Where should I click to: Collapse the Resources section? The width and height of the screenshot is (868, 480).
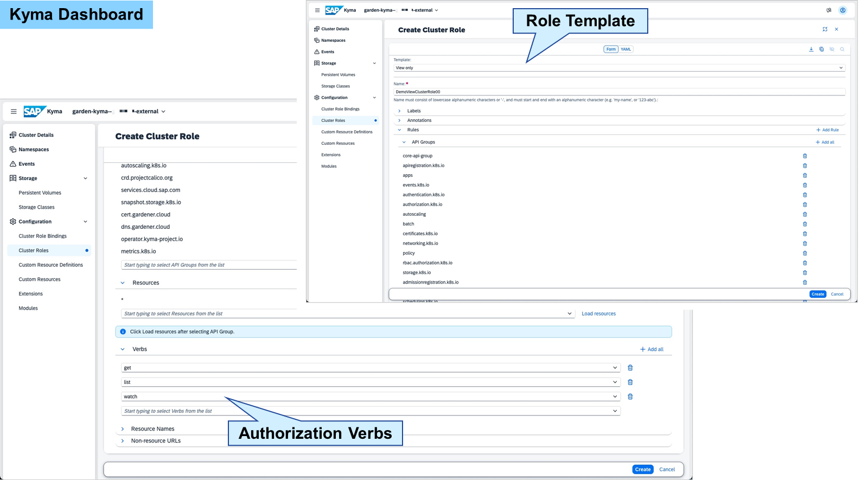(x=123, y=283)
